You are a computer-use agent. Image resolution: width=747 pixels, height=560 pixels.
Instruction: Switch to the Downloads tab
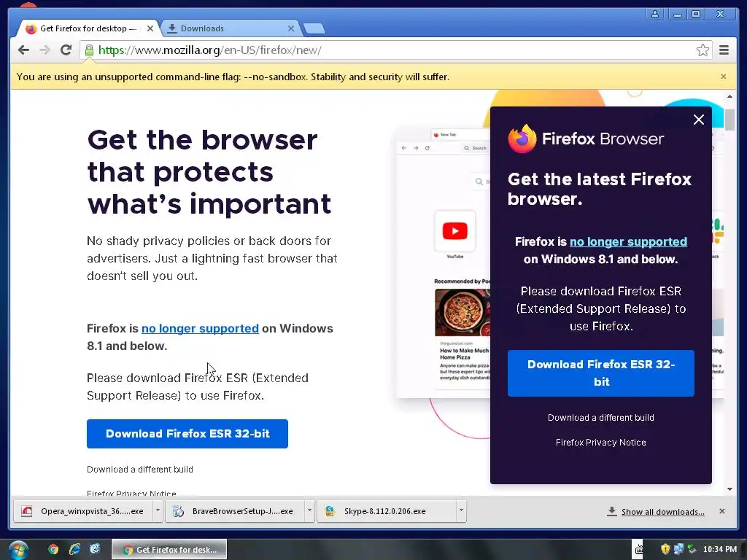click(x=231, y=28)
